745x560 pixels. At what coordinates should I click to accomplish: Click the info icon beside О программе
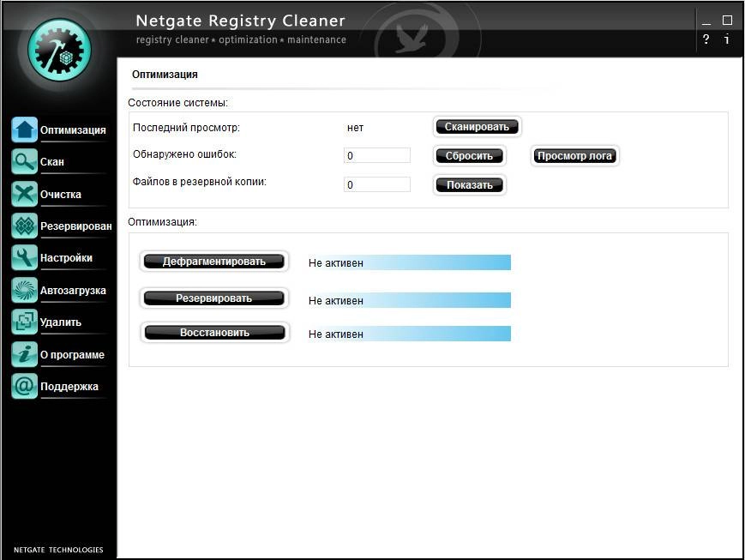pyautogui.click(x=24, y=354)
